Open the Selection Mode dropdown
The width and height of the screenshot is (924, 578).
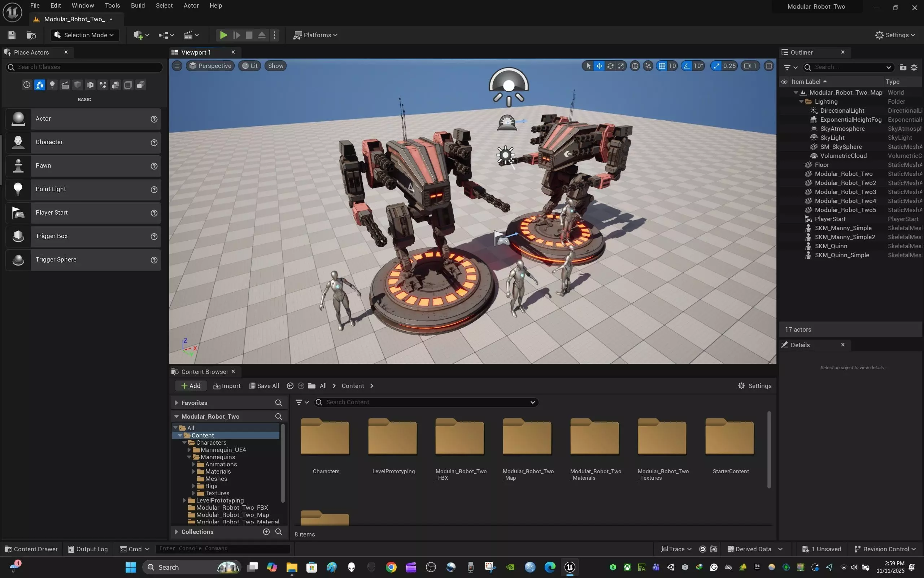tap(85, 35)
